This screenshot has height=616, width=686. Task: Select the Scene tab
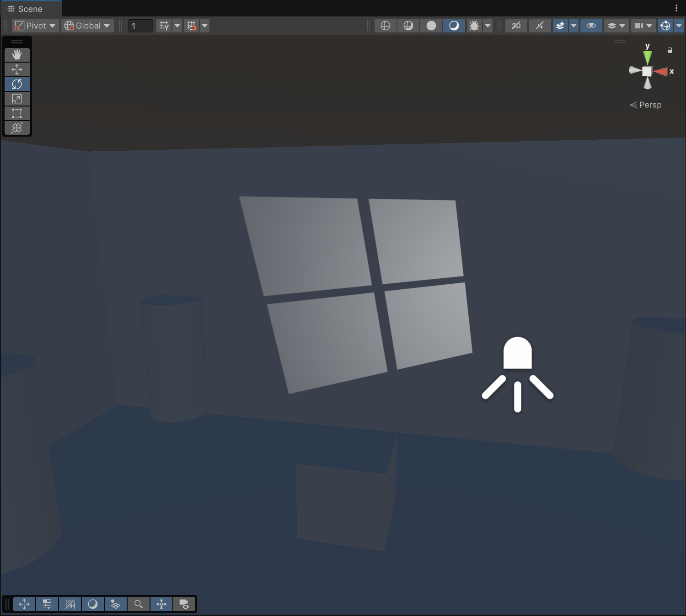click(x=31, y=9)
